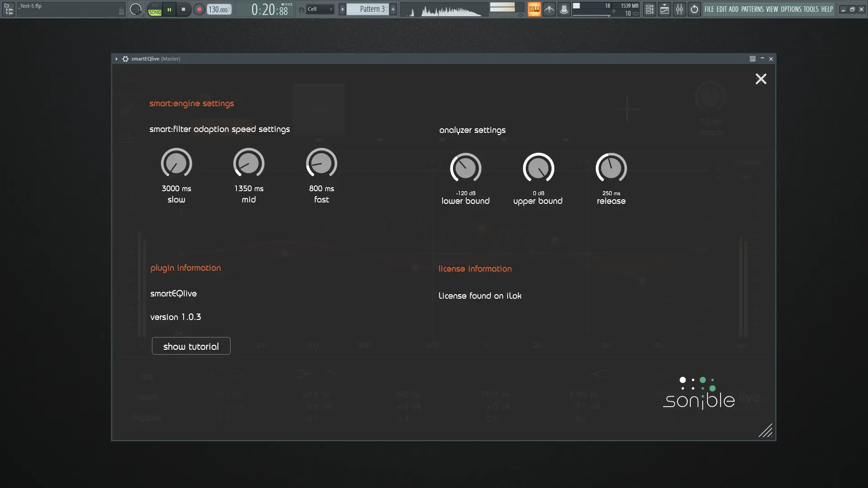This screenshot has width=868, height=488.
Task: Toggle the PAT/SONG mode switch
Action: tap(155, 9)
